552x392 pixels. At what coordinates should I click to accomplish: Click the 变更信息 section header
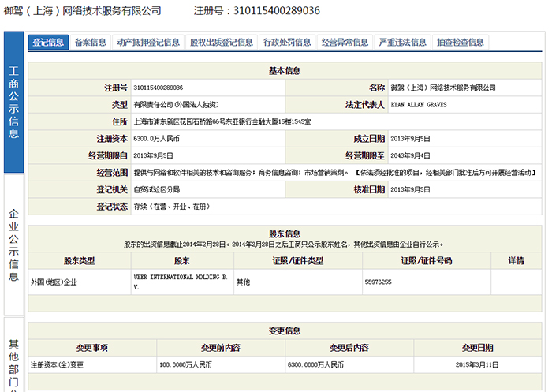tap(285, 330)
